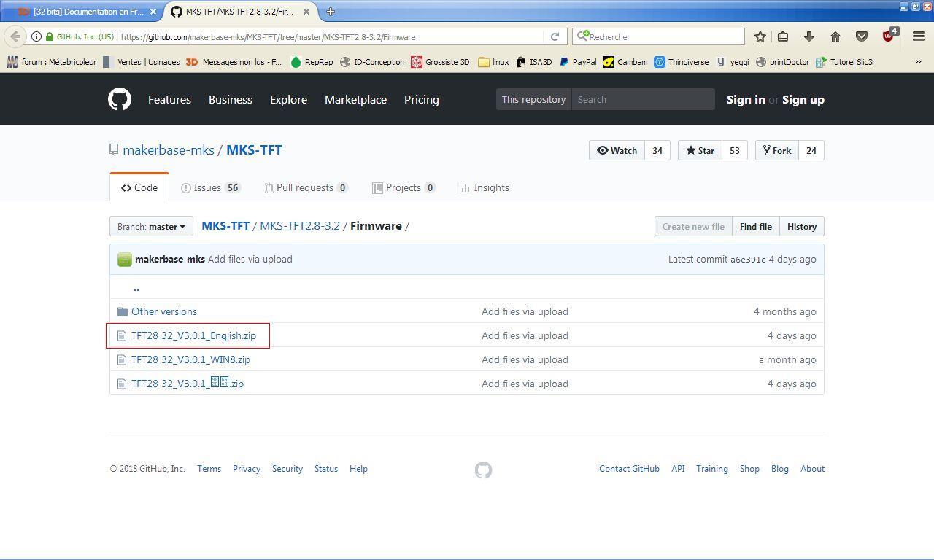Click the Firefox back arrow button
The image size is (934, 560).
(15, 36)
